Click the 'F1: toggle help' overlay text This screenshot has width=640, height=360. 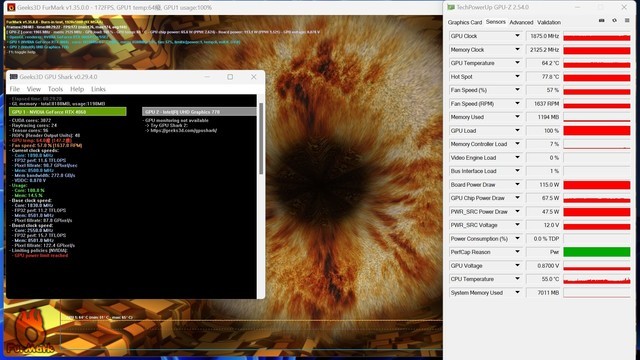pyautogui.click(x=22, y=52)
